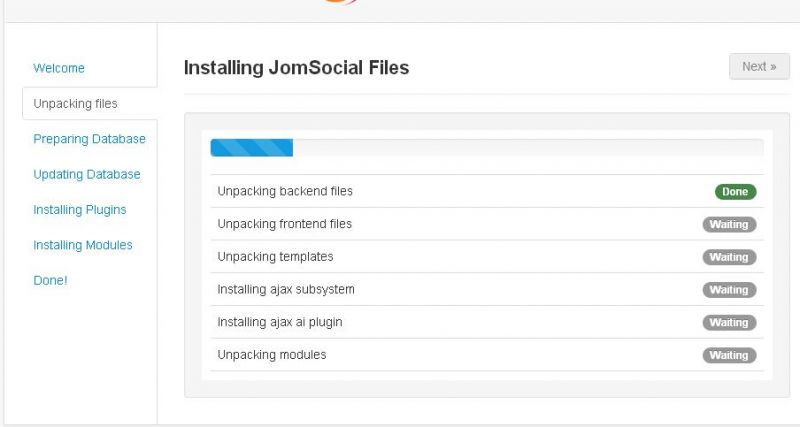
Task: Click Waiting badge for Unpacking modules
Action: pos(729,355)
